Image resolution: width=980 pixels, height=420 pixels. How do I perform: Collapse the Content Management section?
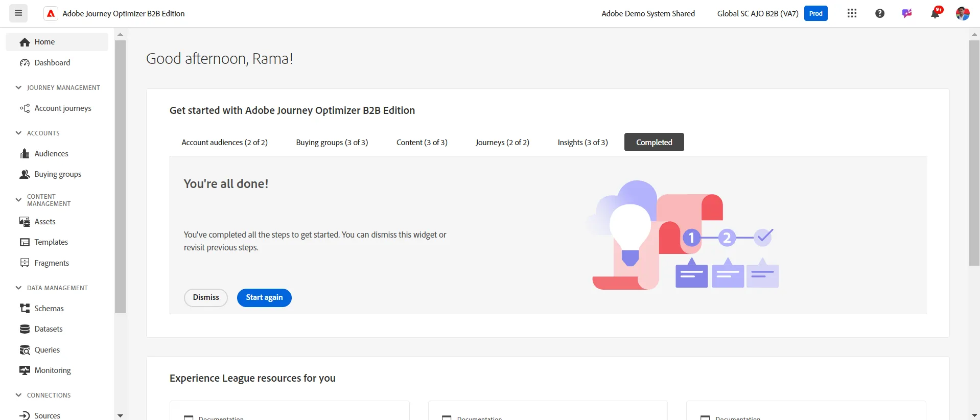click(x=18, y=200)
